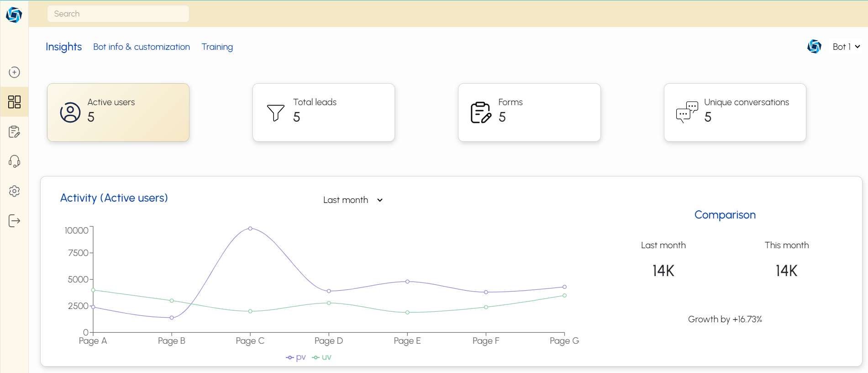This screenshot has height=373, width=868.
Task: Click into the Search field
Action: [118, 14]
